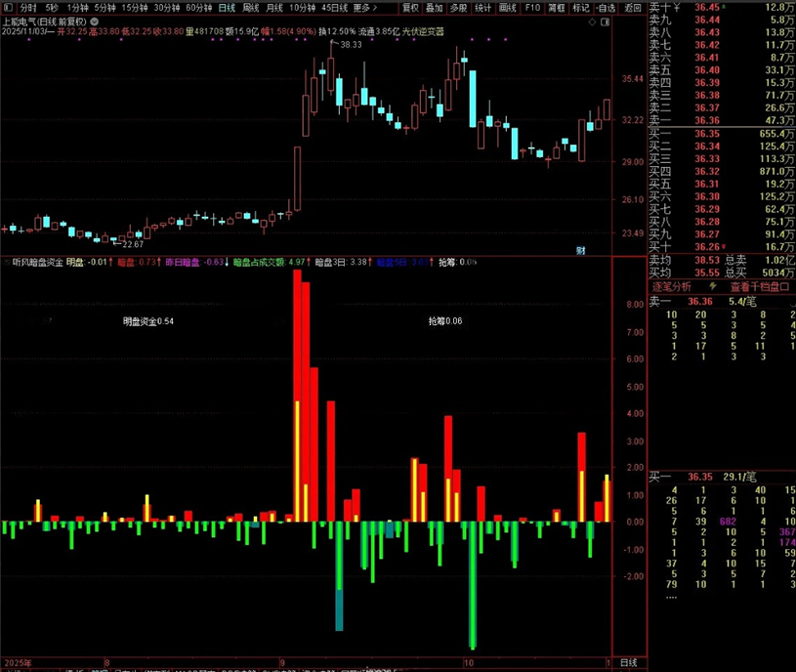
Task: Click the 画线 drawing tool button
Action: click(x=508, y=8)
